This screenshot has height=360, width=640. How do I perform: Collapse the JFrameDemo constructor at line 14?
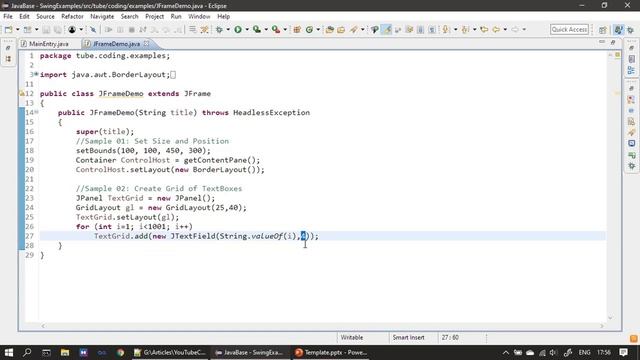tap(36, 112)
